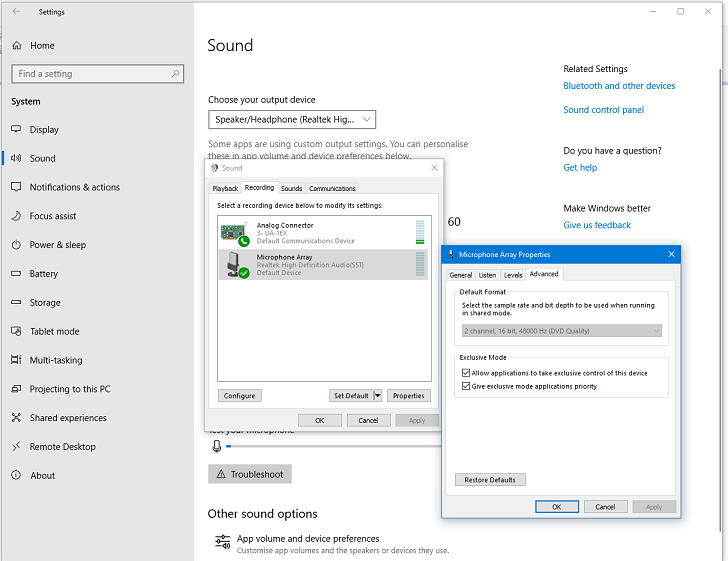Image resolution: width=728 pixels, height=561 pixels.
Task: Click the Multi-tasking icon
Action: coord(16,360)
